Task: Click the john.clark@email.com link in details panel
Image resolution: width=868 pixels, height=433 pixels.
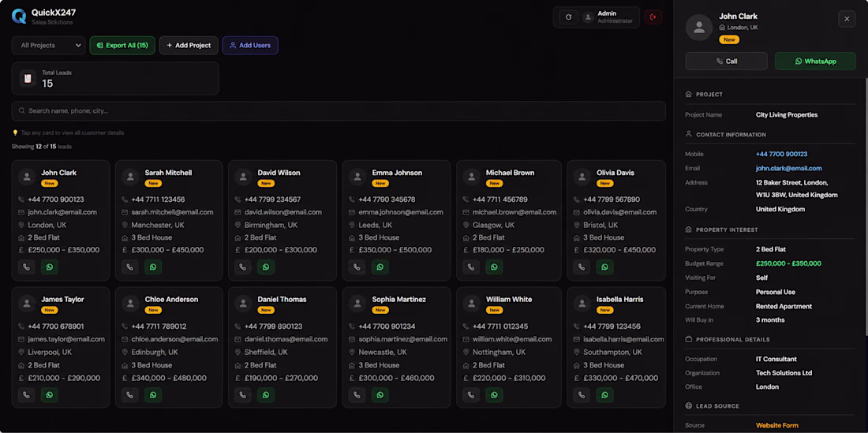Action: tap(789, 168)
